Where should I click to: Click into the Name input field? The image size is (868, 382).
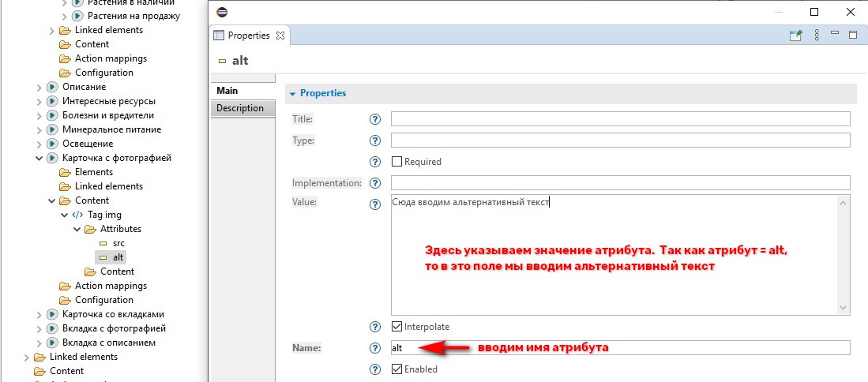click(621, 348)
